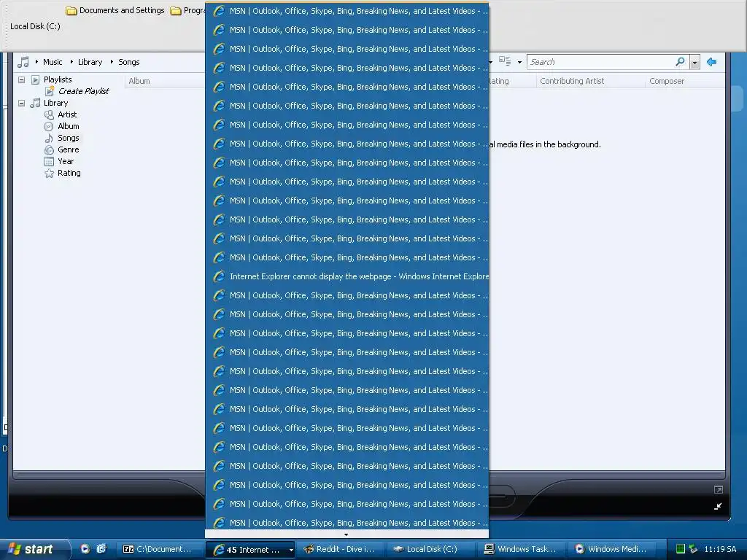The image size is (747, 560).
Task: Select the Songs note icon under Library
Action: pos(49,138)
